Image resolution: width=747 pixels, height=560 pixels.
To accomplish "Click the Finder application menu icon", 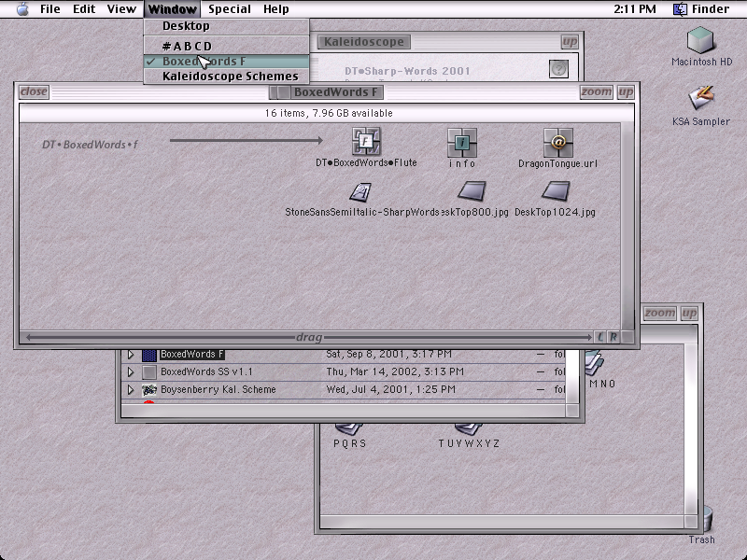I will click(680, 9).
